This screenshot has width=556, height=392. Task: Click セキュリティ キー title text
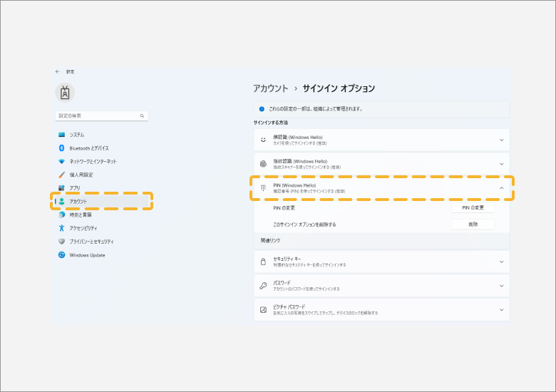[287, 259]
